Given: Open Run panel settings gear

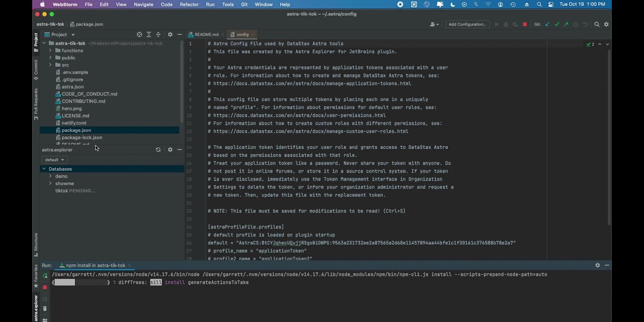Looking at the screenshot, I should [598, 265].
